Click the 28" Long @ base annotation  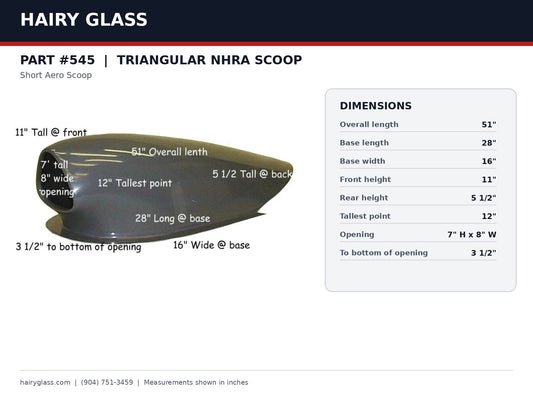173,219
